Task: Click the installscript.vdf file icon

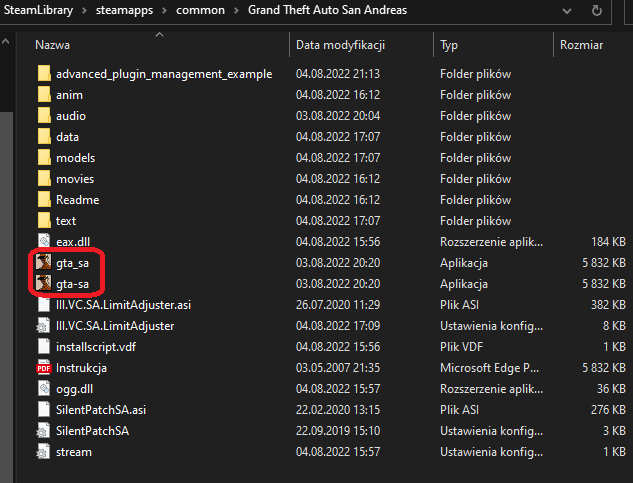Action: pos(43,347)
